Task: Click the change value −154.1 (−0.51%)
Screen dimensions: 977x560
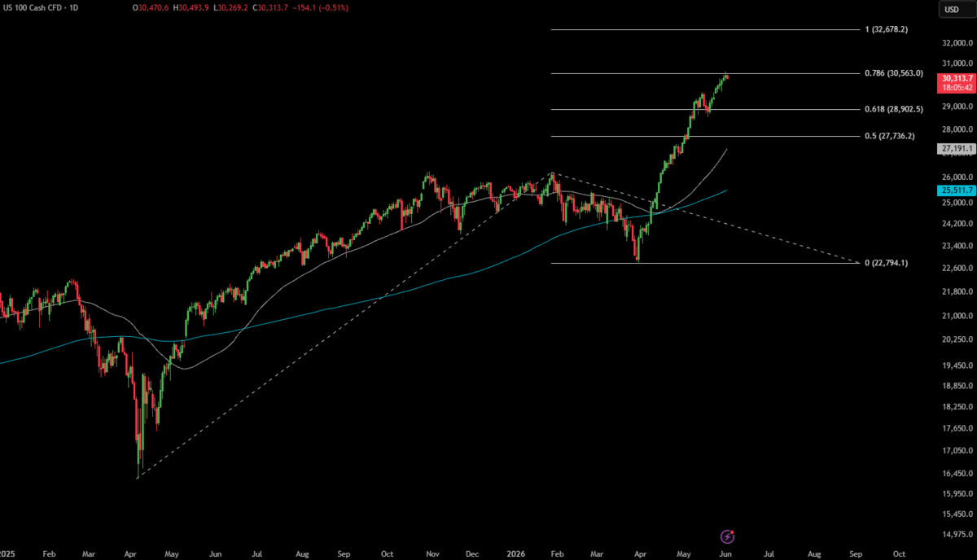Action: (x=319, y=8)
